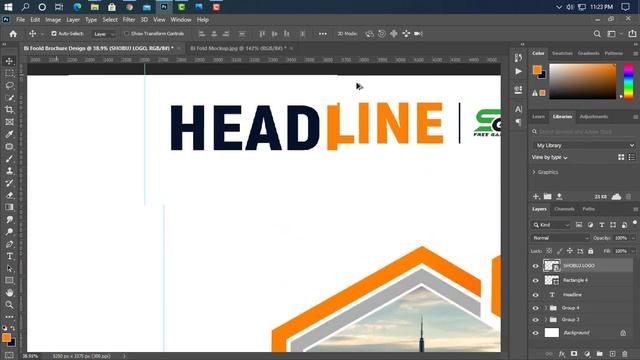Open the search magnifier in options bar
Screen dimensions: 640x360
pos(597,34)
